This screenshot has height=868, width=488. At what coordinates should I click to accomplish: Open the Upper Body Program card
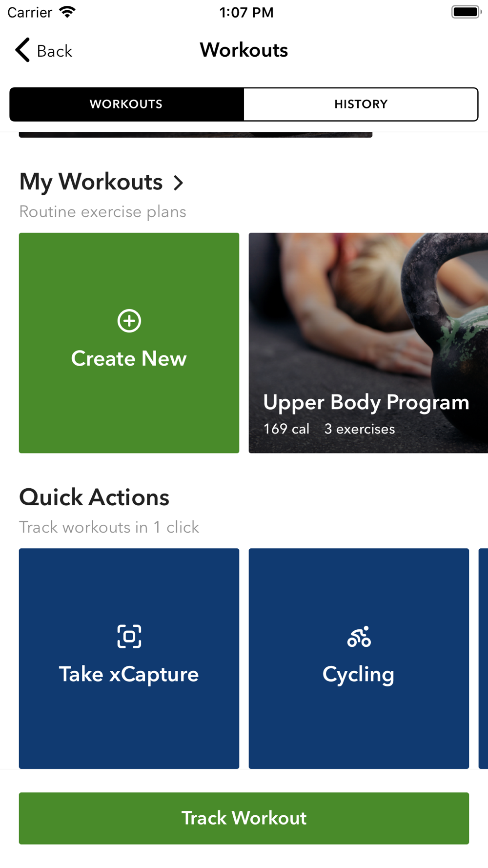(x=368, y=343)
